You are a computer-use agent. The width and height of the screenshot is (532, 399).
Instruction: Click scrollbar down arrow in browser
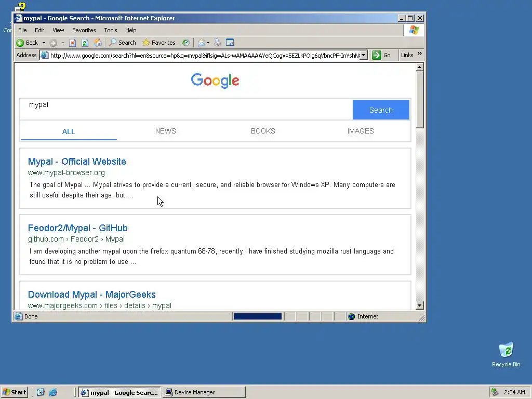pyautogui.click(x=420, y=305)
